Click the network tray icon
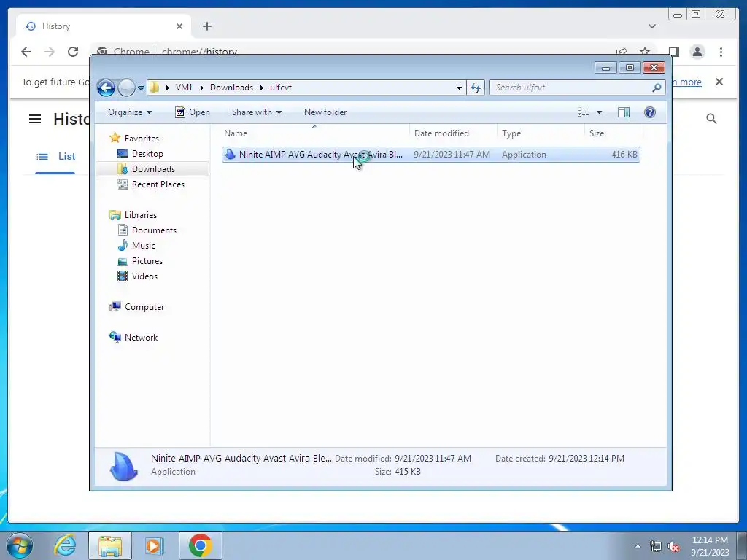747x560 pixels. 656,546
